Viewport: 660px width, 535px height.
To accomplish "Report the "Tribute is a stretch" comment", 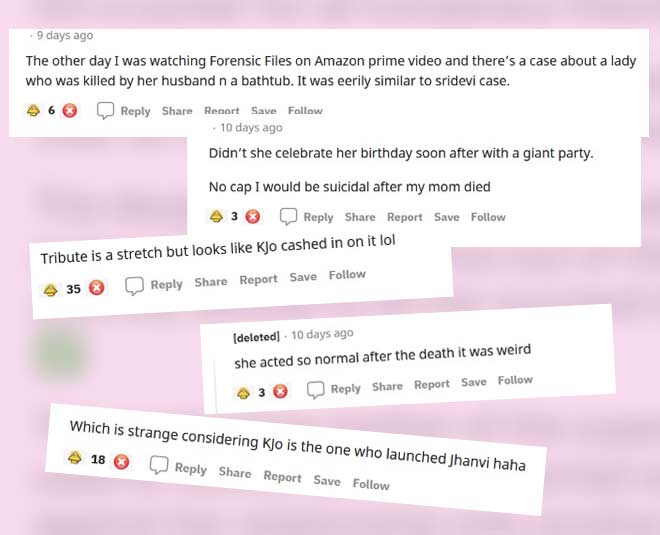I will [258, 279].
